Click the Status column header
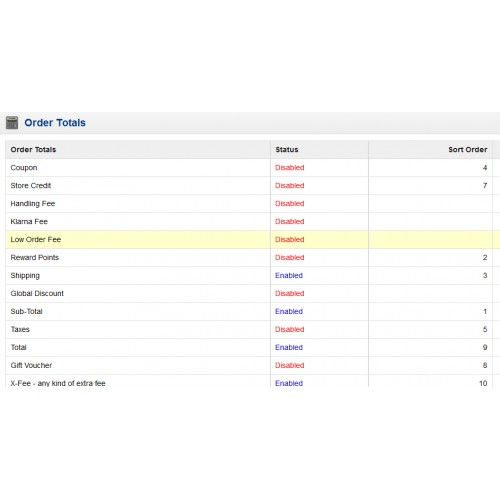 coord(287,150)
